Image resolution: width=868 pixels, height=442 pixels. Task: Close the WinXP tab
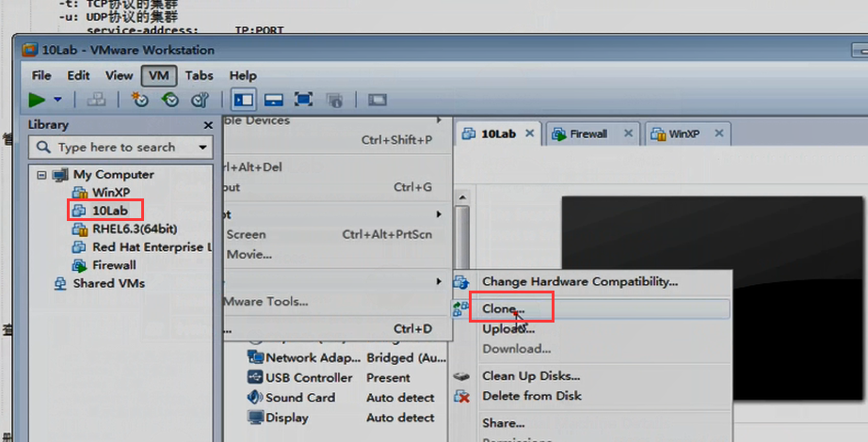point(718,134)
